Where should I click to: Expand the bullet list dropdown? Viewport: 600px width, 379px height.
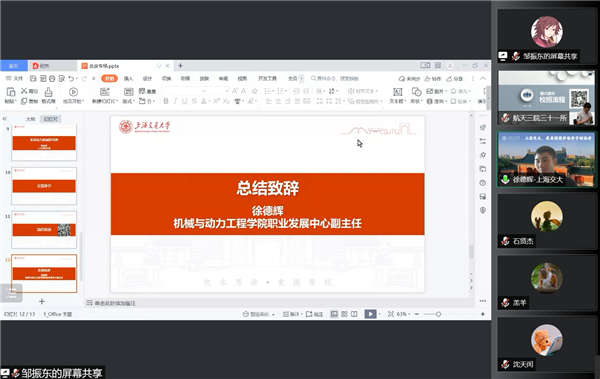click(274, 91)
